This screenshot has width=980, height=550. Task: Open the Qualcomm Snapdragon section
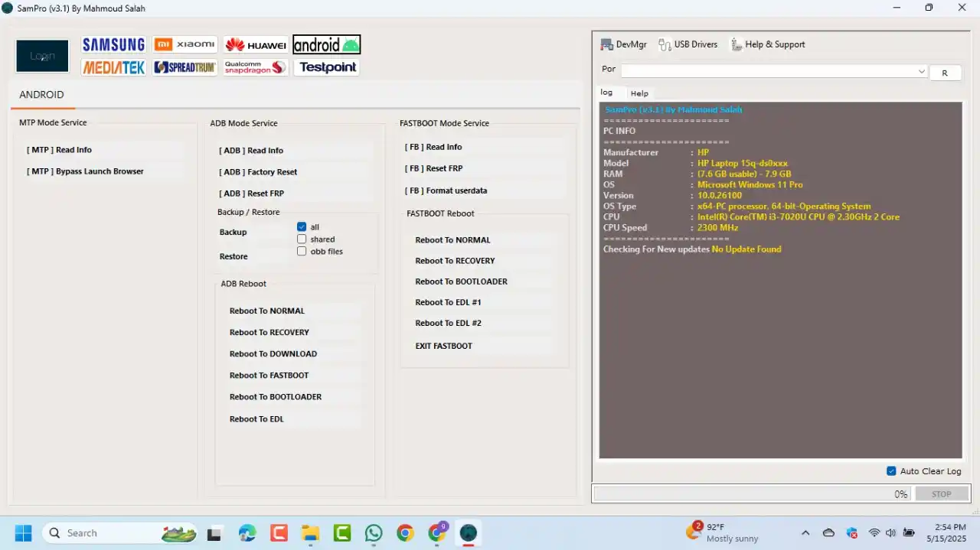click(x=256, y=67)
